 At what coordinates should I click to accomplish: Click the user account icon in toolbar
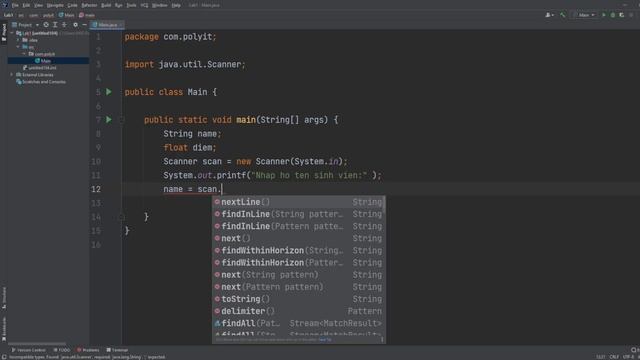[549, 15]
